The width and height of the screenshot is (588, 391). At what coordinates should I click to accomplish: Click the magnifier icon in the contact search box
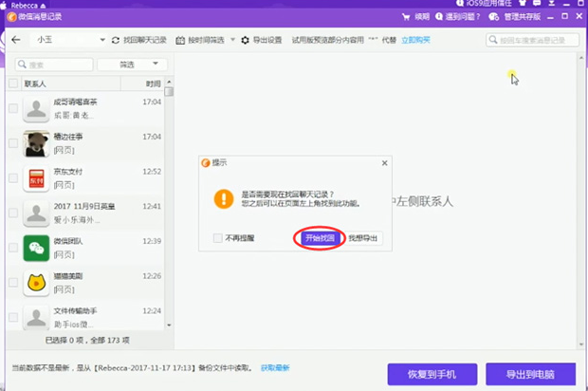click(x=22, y=65)
